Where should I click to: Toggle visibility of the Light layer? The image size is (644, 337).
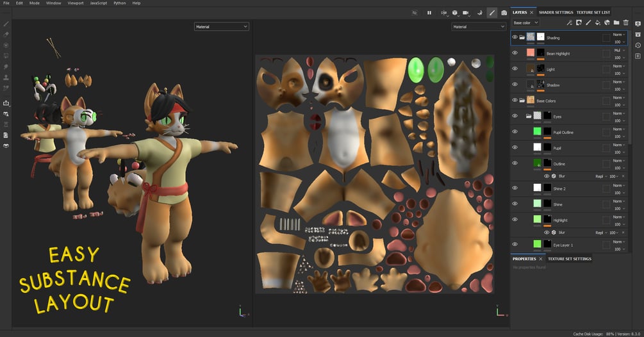515,69
